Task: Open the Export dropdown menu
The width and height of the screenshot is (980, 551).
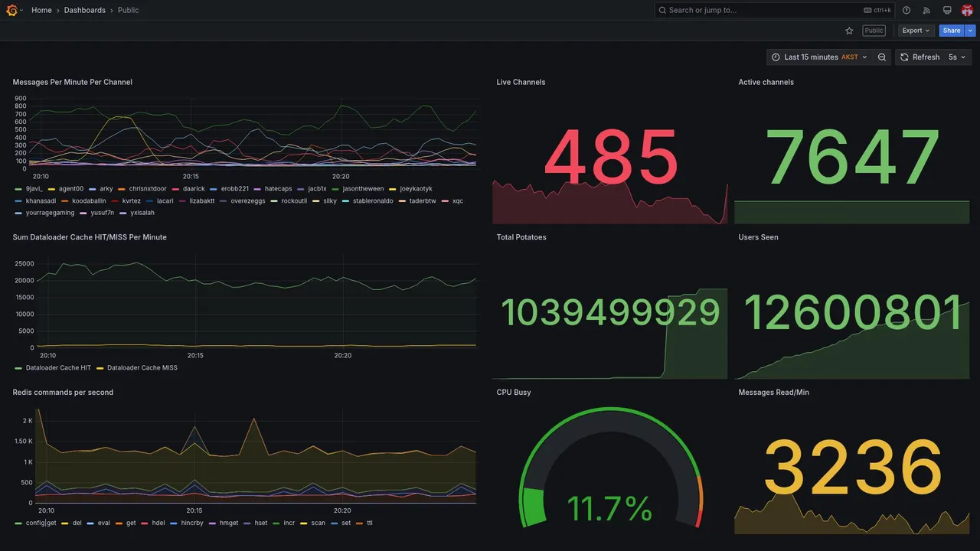Action: [916, 31]
